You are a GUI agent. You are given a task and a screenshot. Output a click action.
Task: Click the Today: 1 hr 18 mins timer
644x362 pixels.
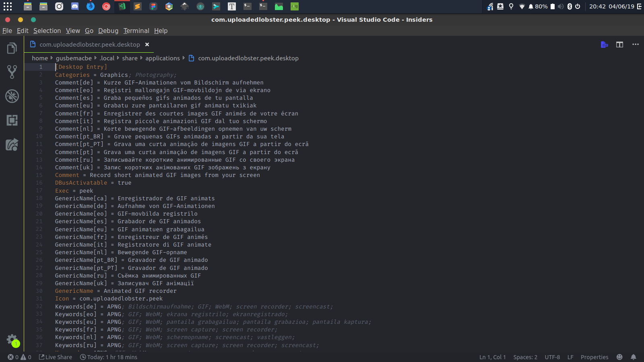[x=109, y=357]
